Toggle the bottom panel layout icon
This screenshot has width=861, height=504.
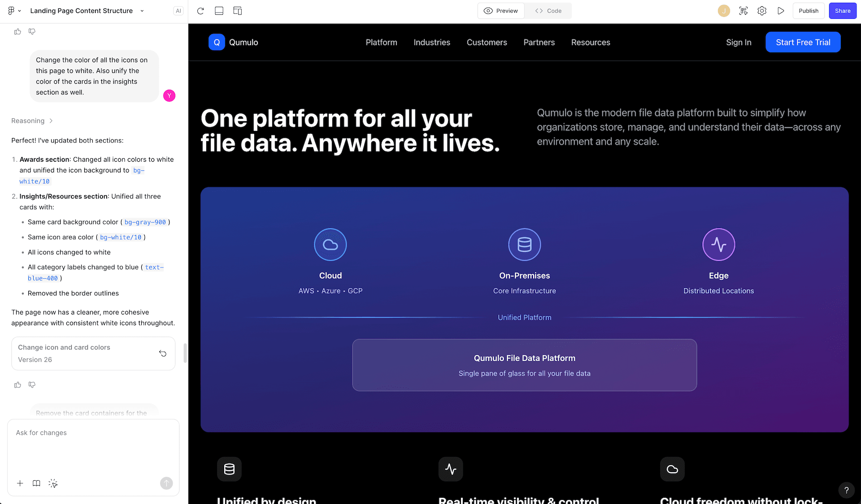[219, 11]
